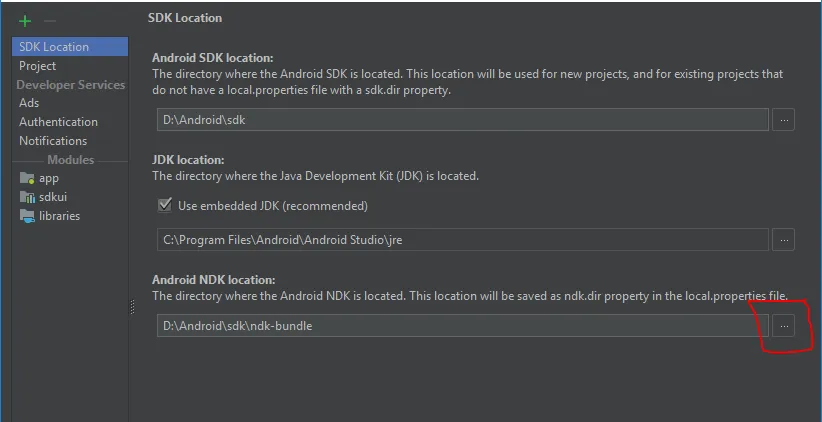
Task: Open the Project settings item
Action: coord(38,66)
